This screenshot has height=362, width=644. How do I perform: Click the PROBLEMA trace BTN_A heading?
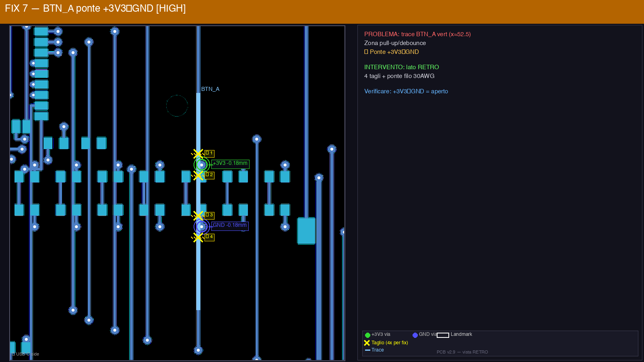417,34
